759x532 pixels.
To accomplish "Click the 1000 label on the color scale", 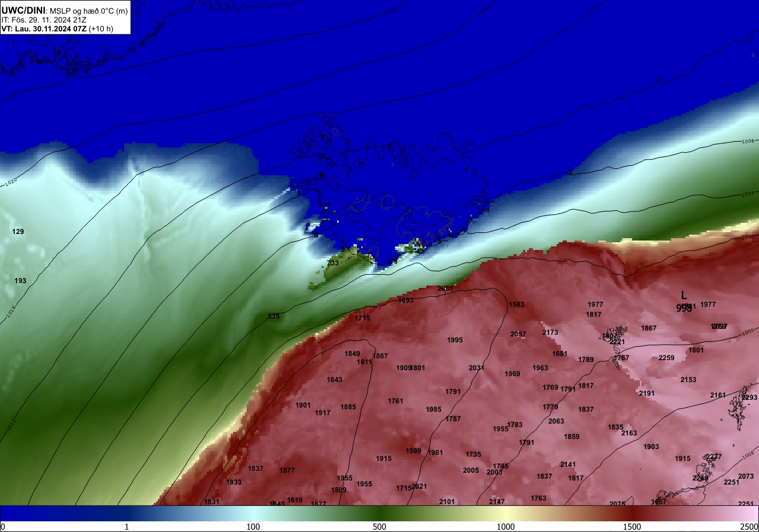I will (506, 527).
